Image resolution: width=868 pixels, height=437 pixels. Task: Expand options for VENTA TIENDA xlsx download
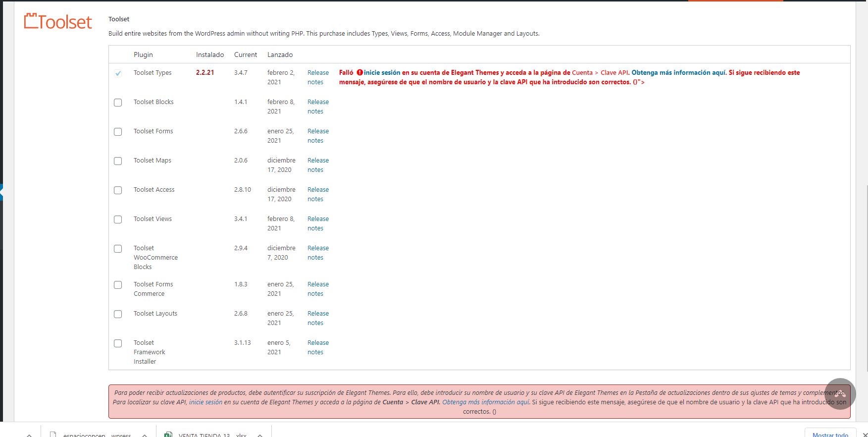point(260,435)
